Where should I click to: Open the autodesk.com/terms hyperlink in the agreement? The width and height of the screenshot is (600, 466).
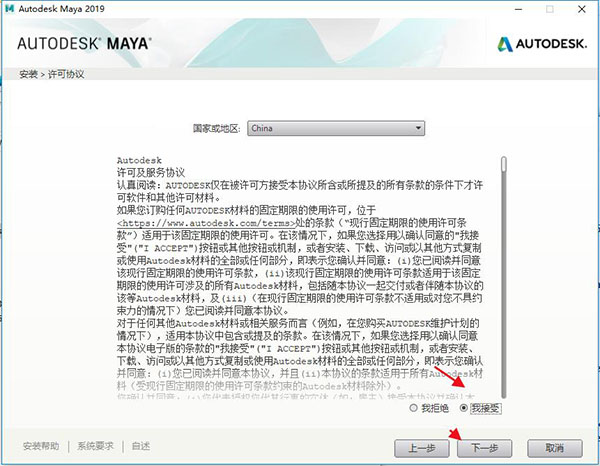point(207,223)
